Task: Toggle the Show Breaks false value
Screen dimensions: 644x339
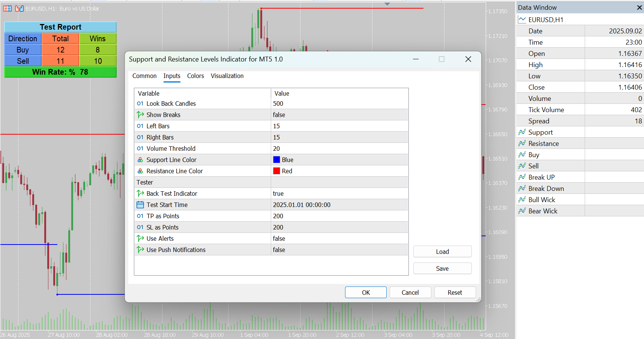Action: (339, 115)
